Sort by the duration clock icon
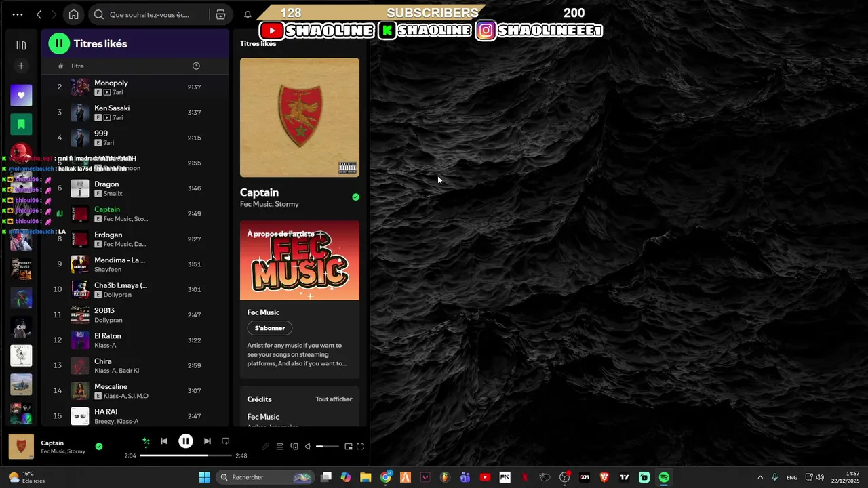The image size is (868, 488). pos(196,66)
